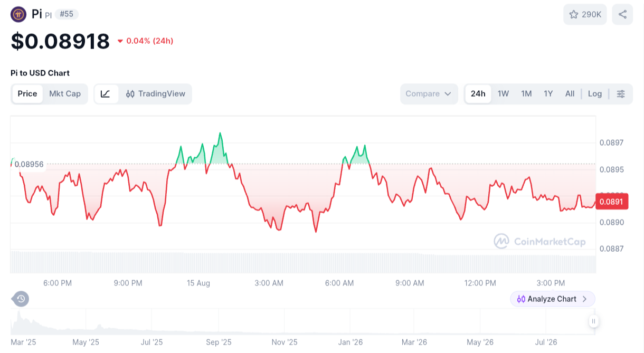Click the $0.08918 price text
644x353 pixels.
click(60, 41)
